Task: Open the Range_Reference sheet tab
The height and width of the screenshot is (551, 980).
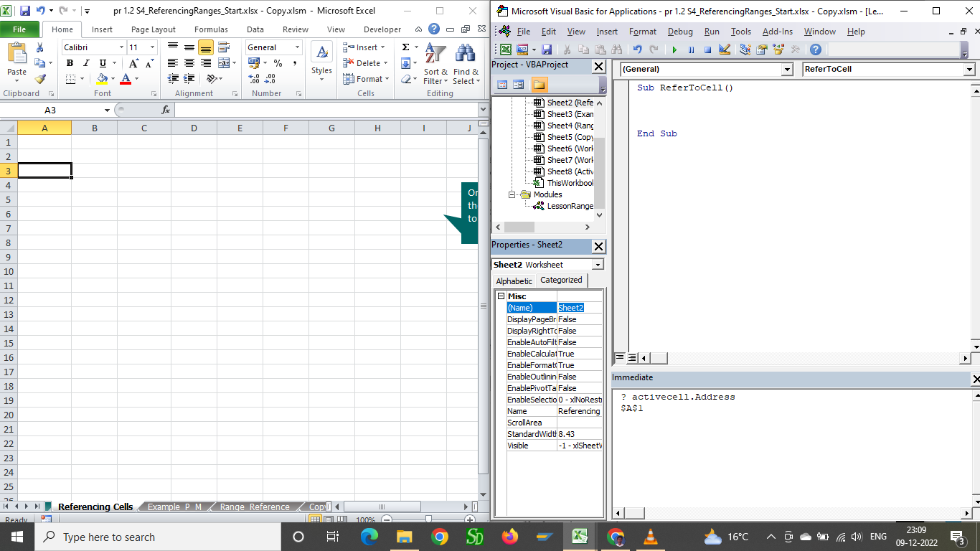Action: [x=255, y=507]
